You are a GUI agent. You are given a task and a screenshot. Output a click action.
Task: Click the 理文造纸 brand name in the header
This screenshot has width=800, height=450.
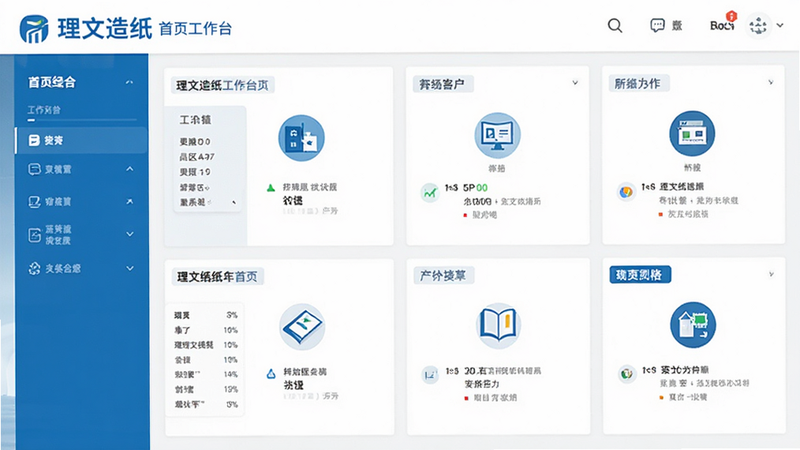105,28
